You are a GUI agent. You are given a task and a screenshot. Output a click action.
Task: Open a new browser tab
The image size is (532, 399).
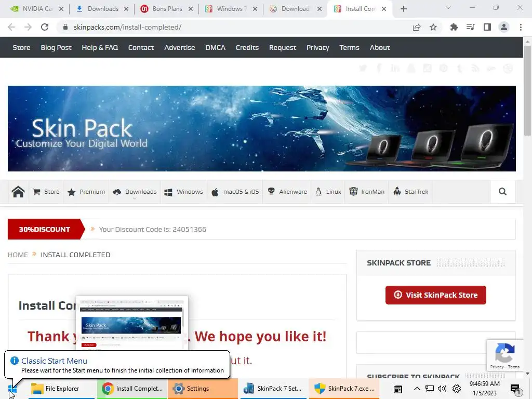pos(403,9)
